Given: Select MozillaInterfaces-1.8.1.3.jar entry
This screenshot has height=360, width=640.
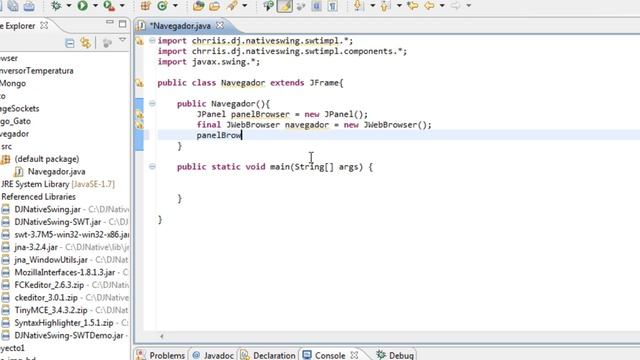Looking at the screenshot, I should 64,273.
